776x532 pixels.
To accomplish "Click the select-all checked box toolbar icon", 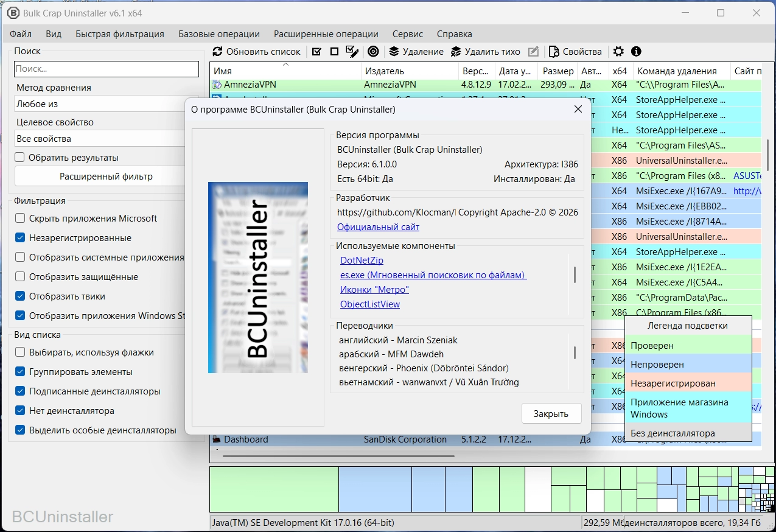I will (x=316, y=52).
